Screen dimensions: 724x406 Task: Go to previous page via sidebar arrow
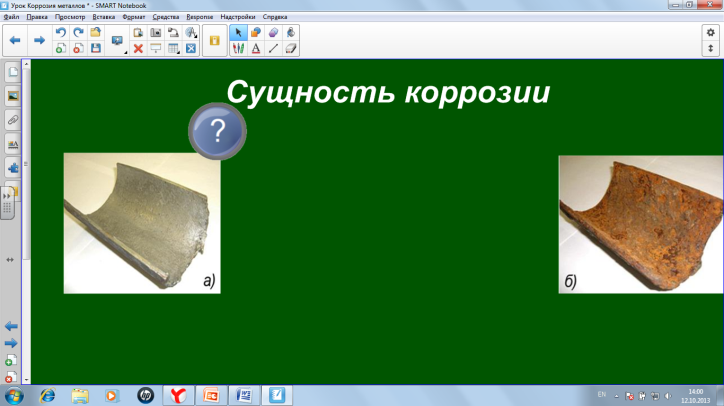(11, 326)
